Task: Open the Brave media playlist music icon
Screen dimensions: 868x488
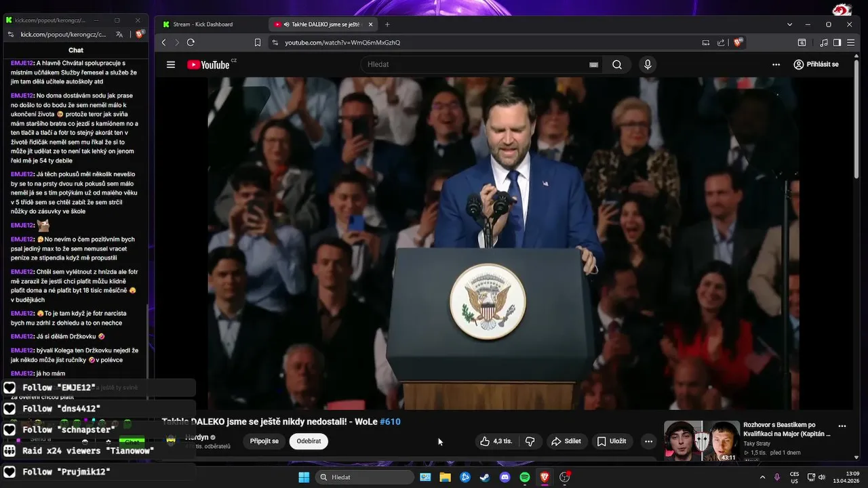Action: tap(823, 42)
